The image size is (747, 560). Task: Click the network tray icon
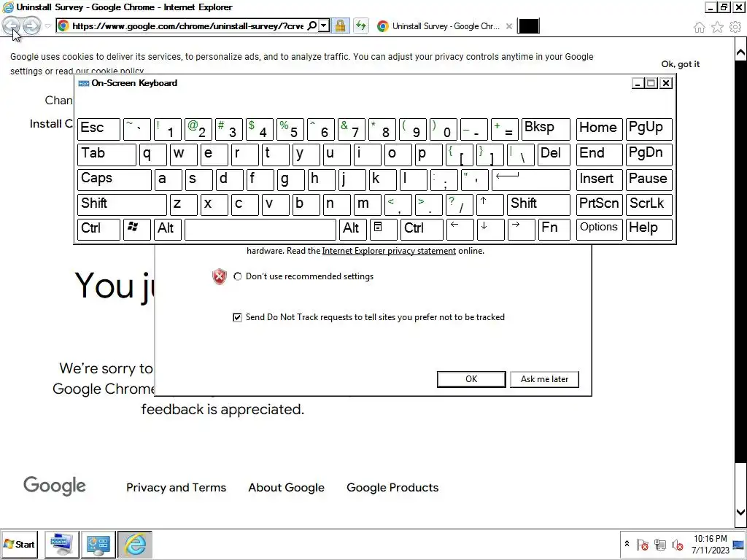coord(659,544)
